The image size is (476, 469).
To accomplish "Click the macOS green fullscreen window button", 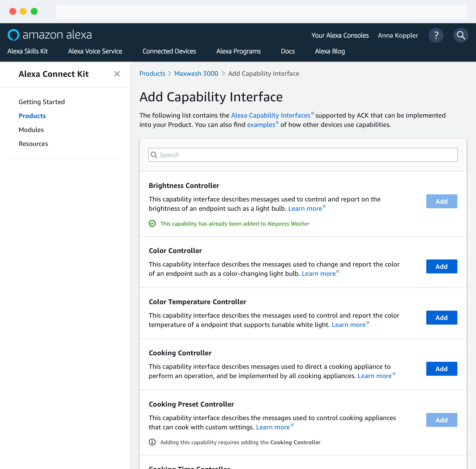I will pyautogui.click(x=34, y=11).
